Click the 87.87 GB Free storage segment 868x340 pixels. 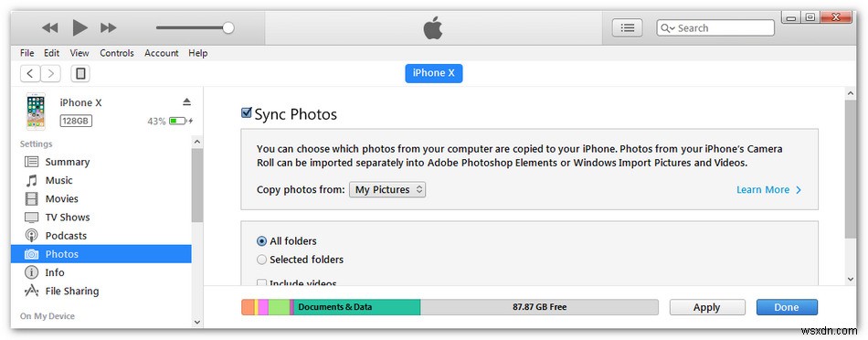539,307
